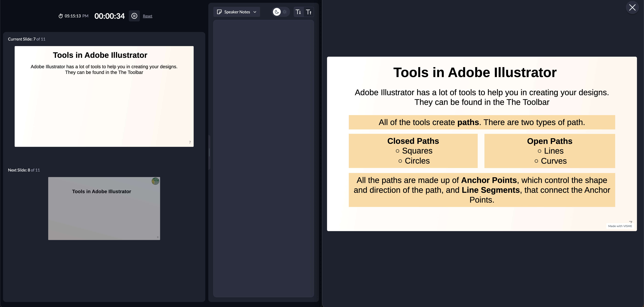Click the panel divider handle
Viewport: 644px width, 307px height.
[x=209, y=152]
